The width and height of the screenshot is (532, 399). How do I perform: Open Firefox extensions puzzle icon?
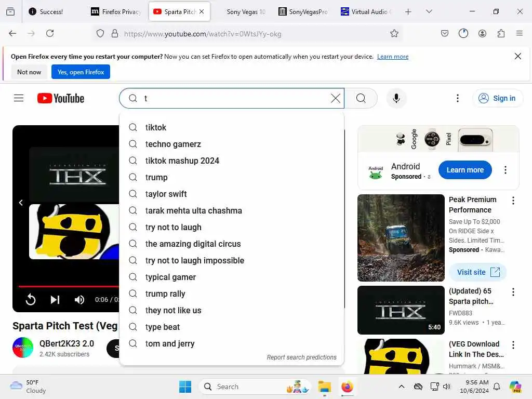501,33
